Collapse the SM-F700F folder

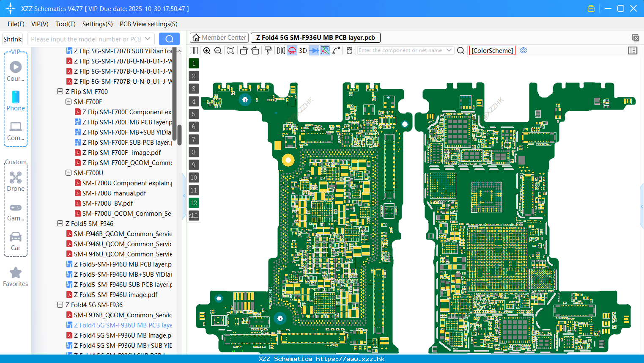pos(69,102)
